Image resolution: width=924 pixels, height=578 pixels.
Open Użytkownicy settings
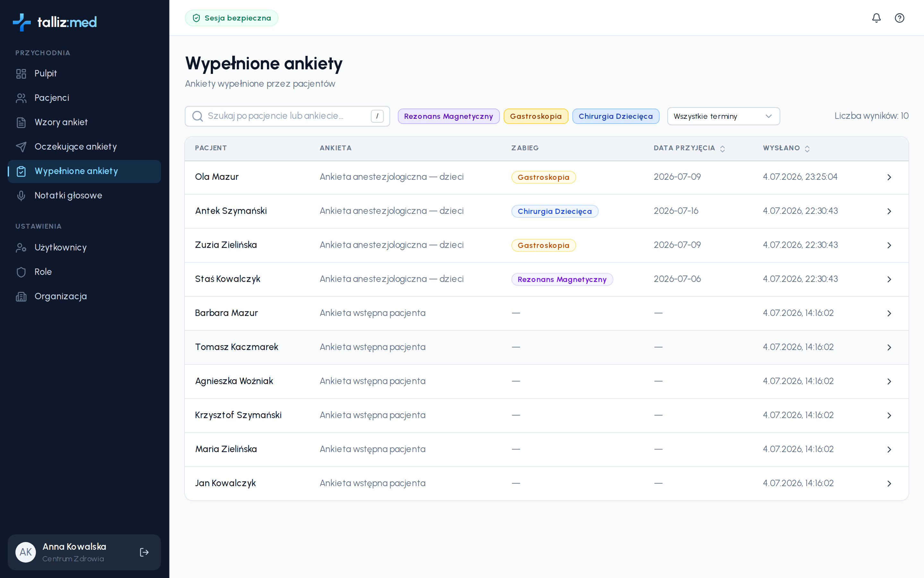(84, 248)
